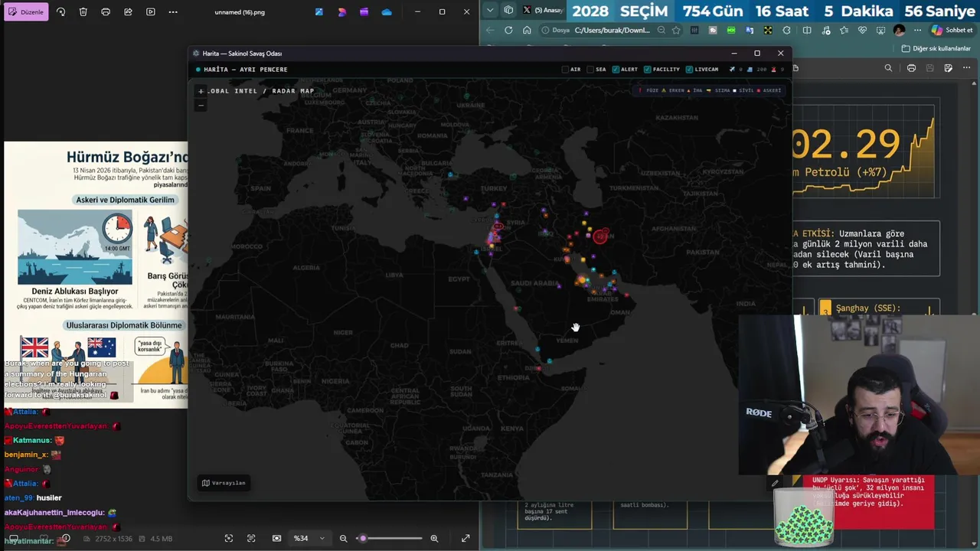Open the Clipchamp icon in Photos title bar

pyautogui.click(x=364, y=12)
